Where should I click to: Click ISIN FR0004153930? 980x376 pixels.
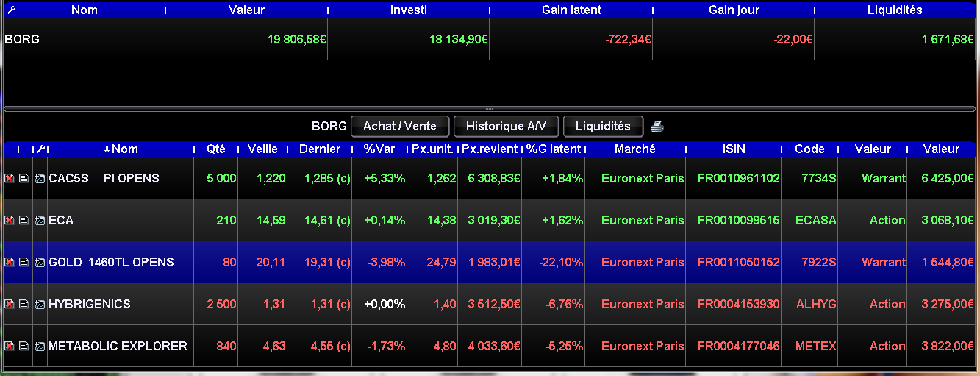738,304
